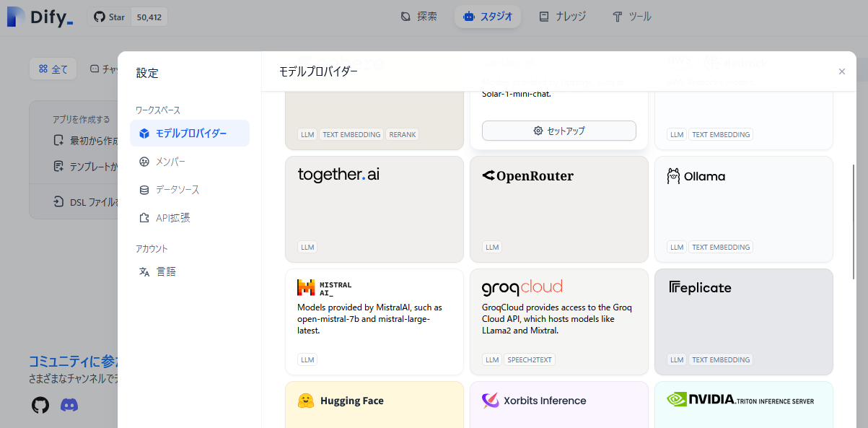Open the ナレッジ tab
The image size is (868, 428).
tap(563, 17)
